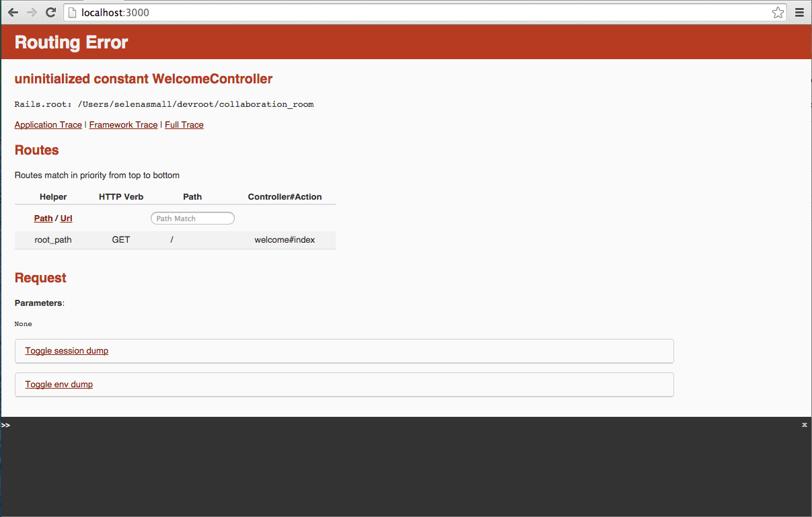Click the Routing Error heading
Screen dimensions: 812x517
(x=71, y=42)
